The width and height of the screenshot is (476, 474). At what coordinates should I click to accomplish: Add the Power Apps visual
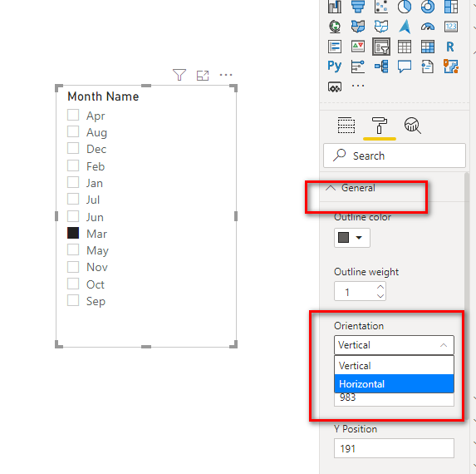(335, 86)
